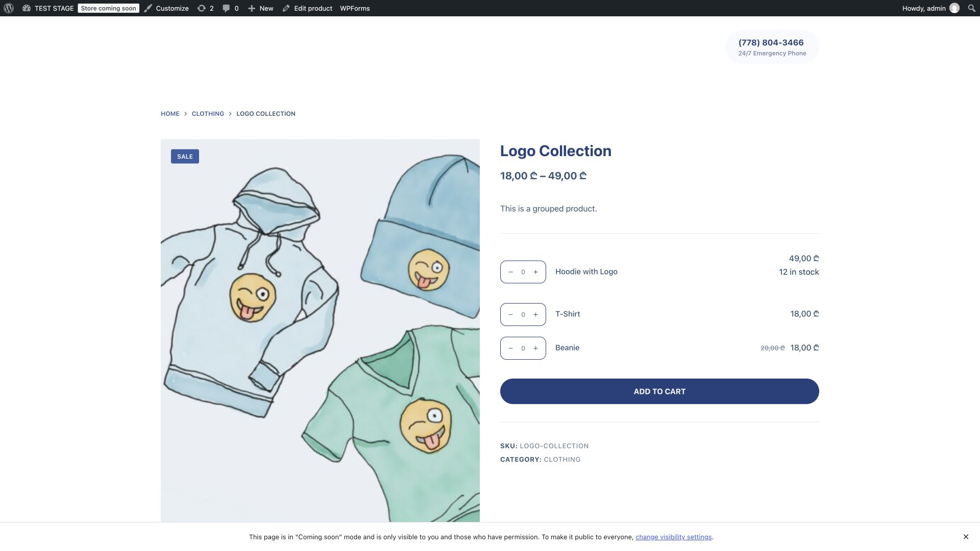The image size is (980, 551).
Task: Open the New content menu
Action: (261, 8)
